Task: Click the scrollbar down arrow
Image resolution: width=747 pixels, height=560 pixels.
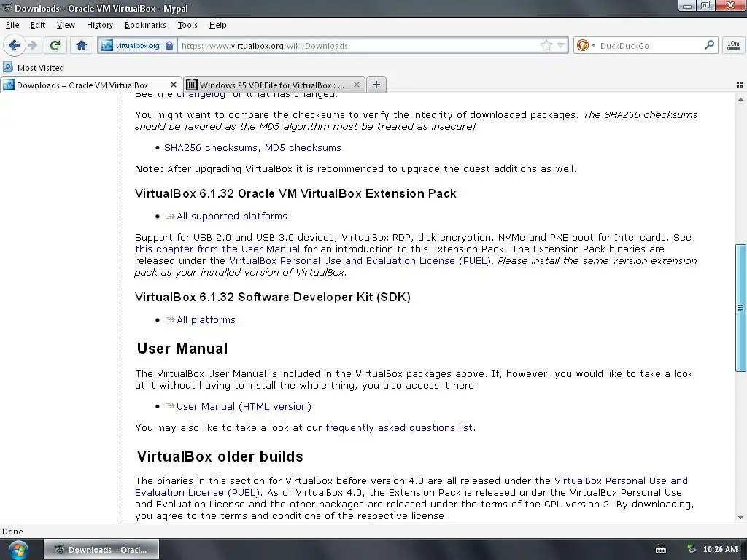Action: click(x=740, y=518)
